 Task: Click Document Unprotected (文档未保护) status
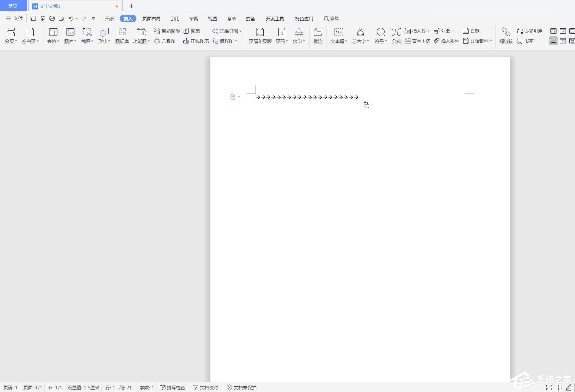pos(241,387)
